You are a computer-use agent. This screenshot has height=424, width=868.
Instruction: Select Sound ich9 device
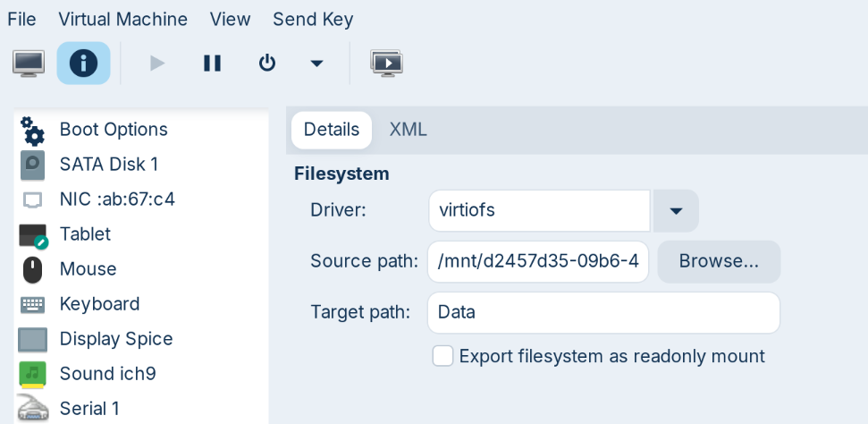(107, 374)
